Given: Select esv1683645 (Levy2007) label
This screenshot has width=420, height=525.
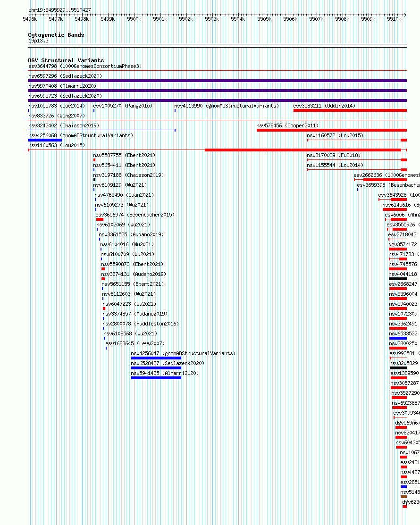Looking at the screenshot, I should [x=135, y=343].
